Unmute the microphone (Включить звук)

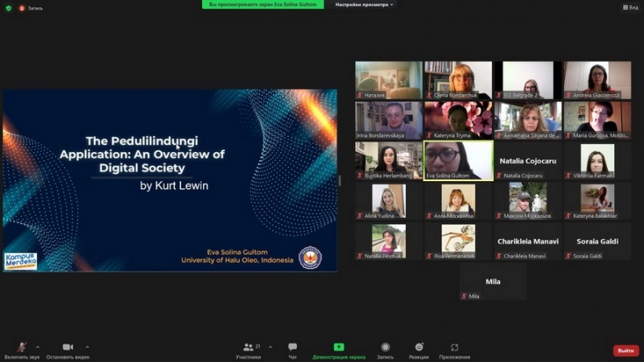point(21,348)
